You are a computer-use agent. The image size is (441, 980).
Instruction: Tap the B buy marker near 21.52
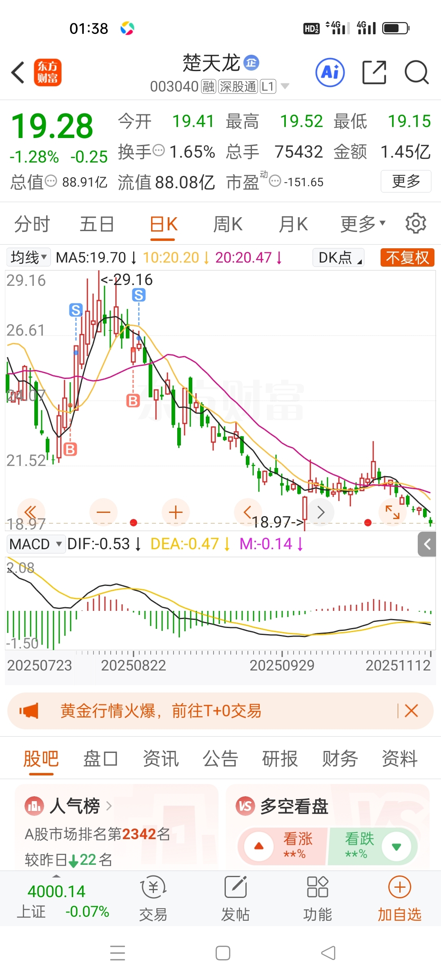click(70, 450)
